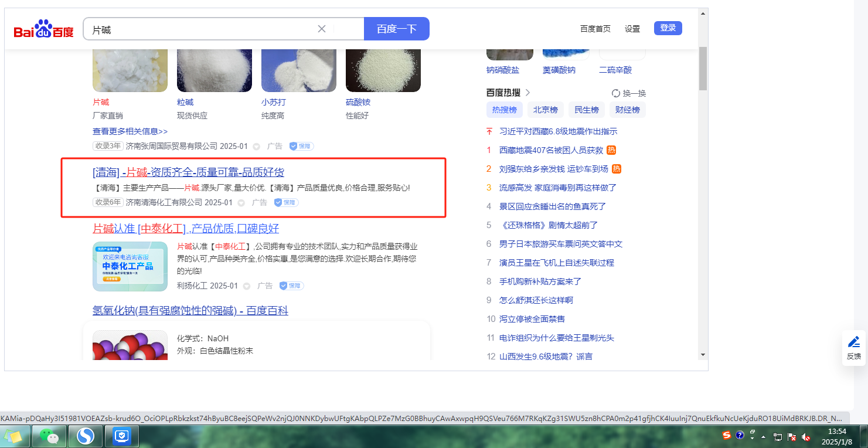Open the 反馈 feedback widget

point(854,348)
